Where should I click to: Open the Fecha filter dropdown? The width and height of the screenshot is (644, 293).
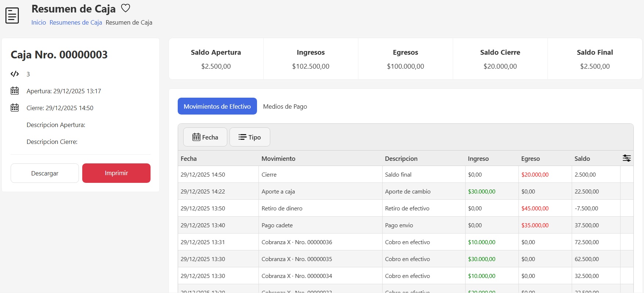[205, 137]
